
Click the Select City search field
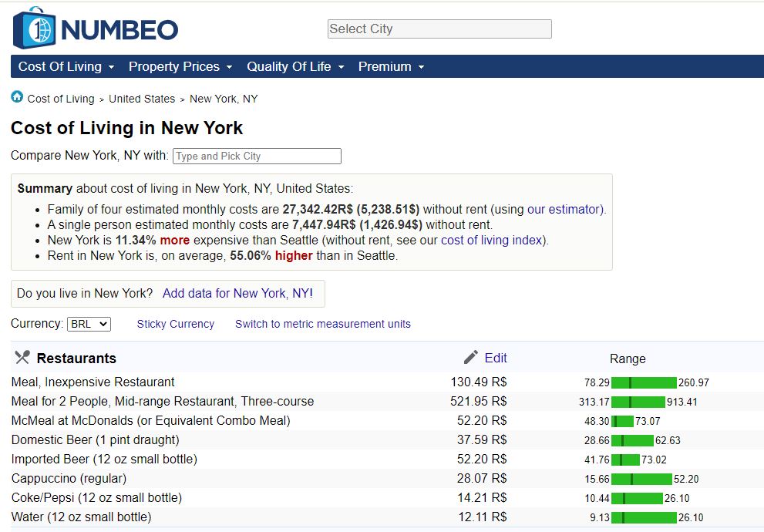click(439, 29)
